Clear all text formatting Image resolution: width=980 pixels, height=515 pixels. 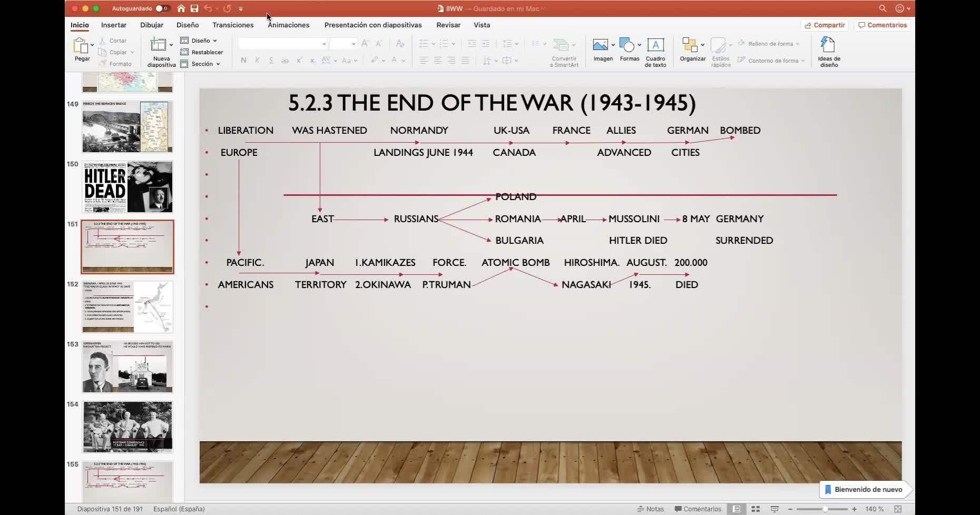pos(400,44)
